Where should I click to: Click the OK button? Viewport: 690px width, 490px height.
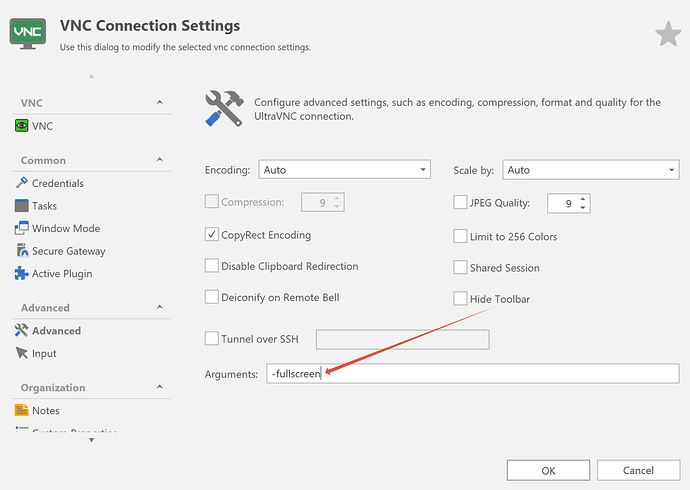(x=548, y=470)
